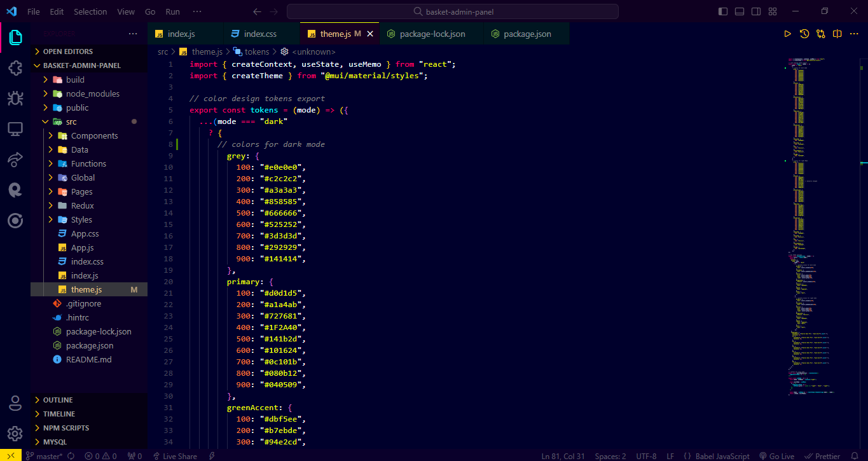Toggle the primary side bar visibility
Screen dimensions: 868x461
[723, 11]
